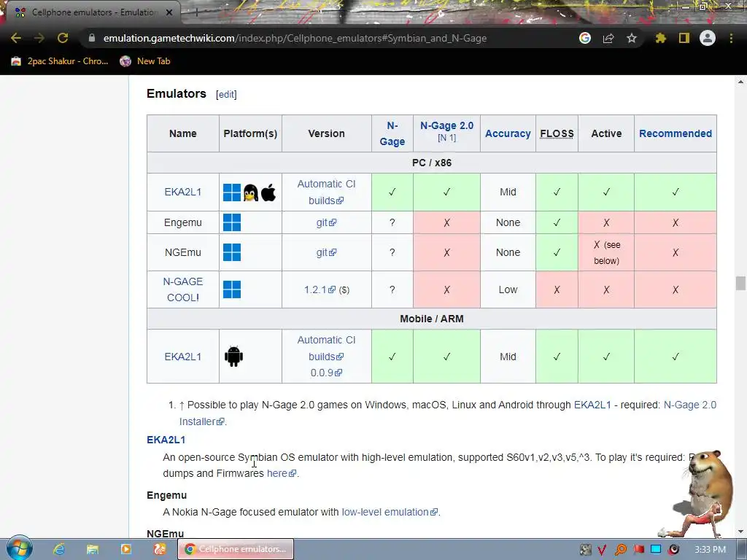
Task: Click the padlock site info icon
Action: tap(92, 38)
